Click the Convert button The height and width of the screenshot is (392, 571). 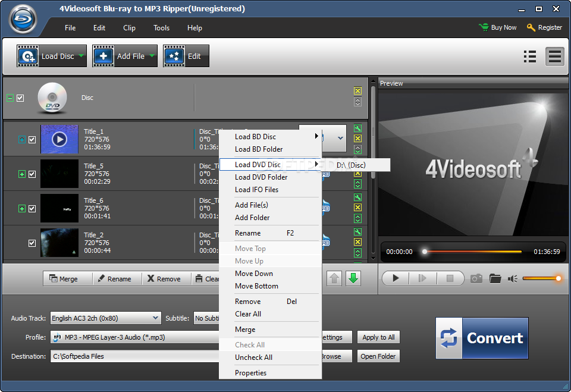pyautogui.click(x=482, y=338)
